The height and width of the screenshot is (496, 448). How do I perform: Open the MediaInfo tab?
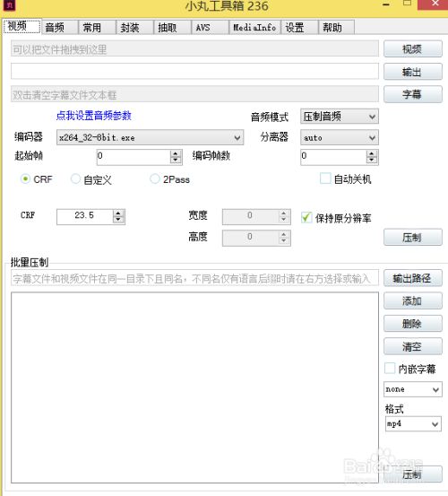pyautogui.click(x=254, y=28)
